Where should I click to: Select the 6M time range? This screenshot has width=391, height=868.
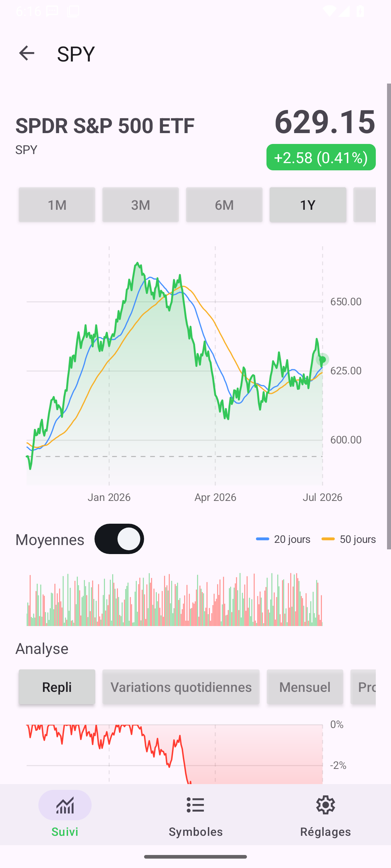(224, 205)
